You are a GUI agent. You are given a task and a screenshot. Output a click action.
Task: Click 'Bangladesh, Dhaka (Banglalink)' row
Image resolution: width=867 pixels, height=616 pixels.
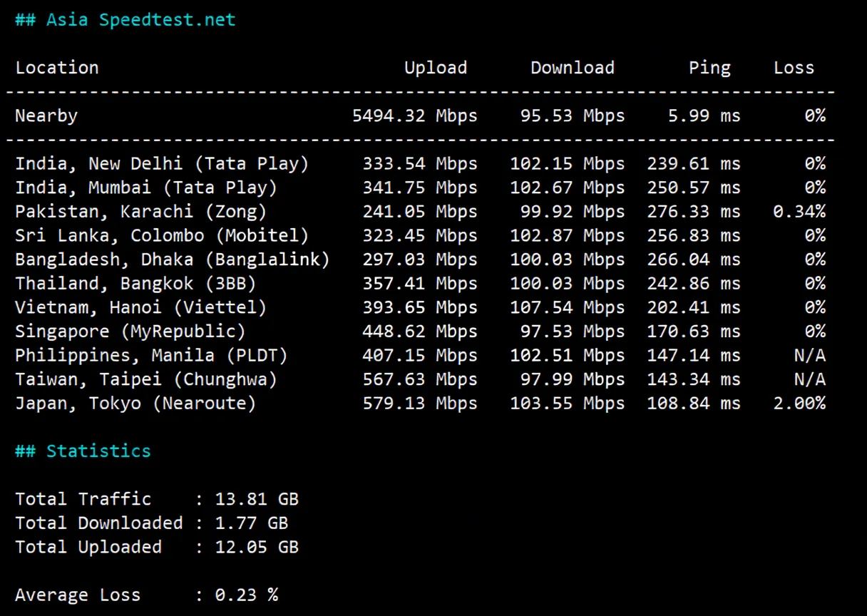tap(421, 259)
